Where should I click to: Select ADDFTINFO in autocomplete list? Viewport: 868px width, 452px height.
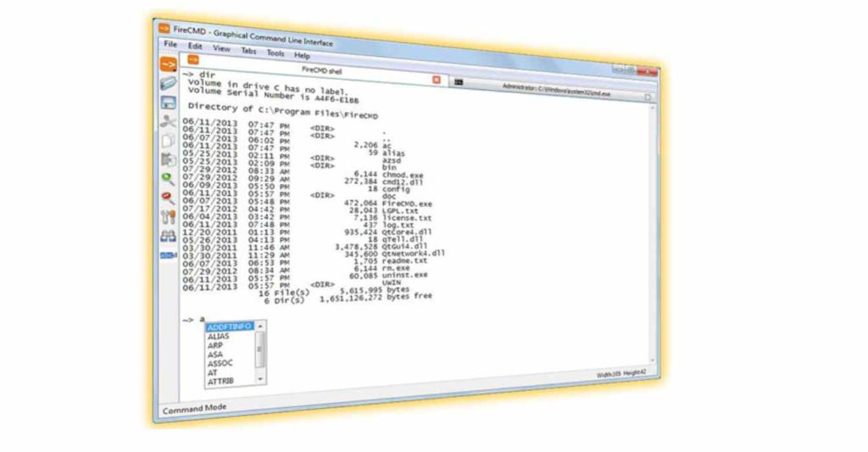point(230,326)
